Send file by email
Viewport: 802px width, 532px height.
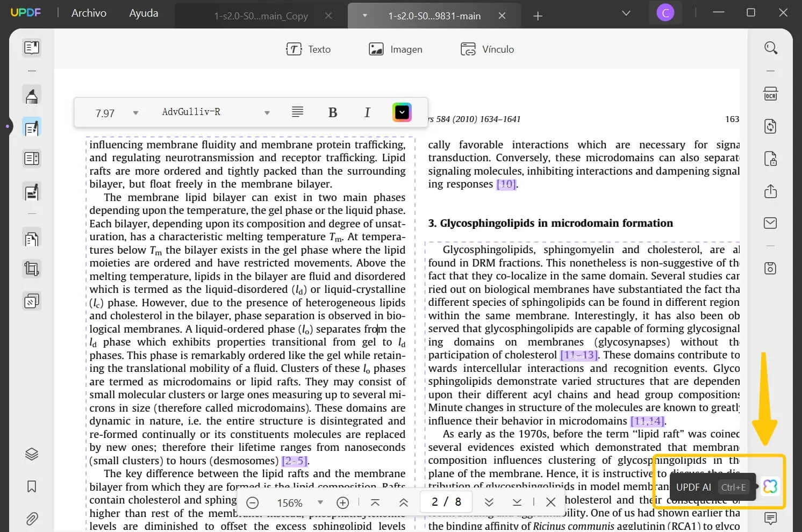771,223
